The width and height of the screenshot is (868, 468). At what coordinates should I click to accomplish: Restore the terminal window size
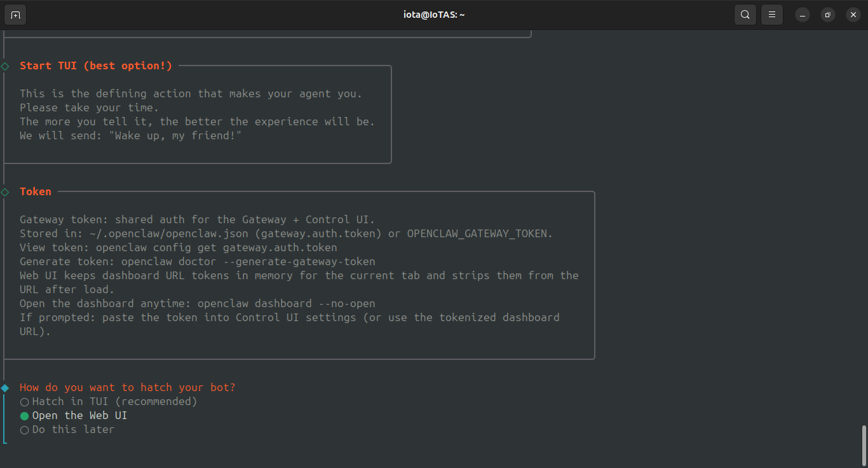(827, 14)
